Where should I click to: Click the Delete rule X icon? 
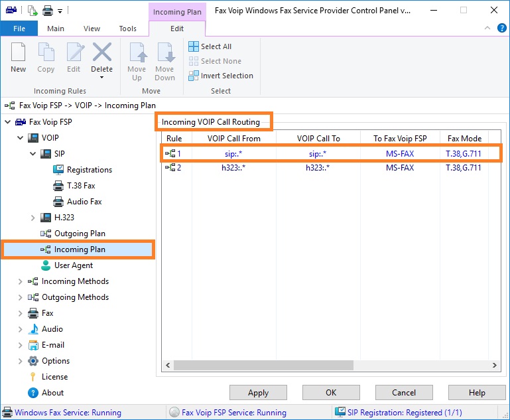pyautogui.click(x=102, y=52)
